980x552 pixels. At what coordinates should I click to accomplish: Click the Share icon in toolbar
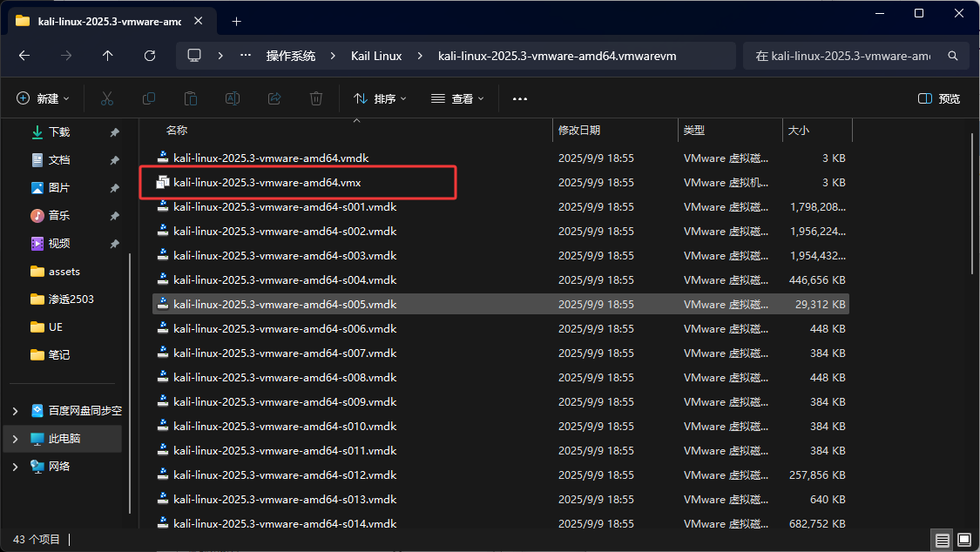coord(274,98)
